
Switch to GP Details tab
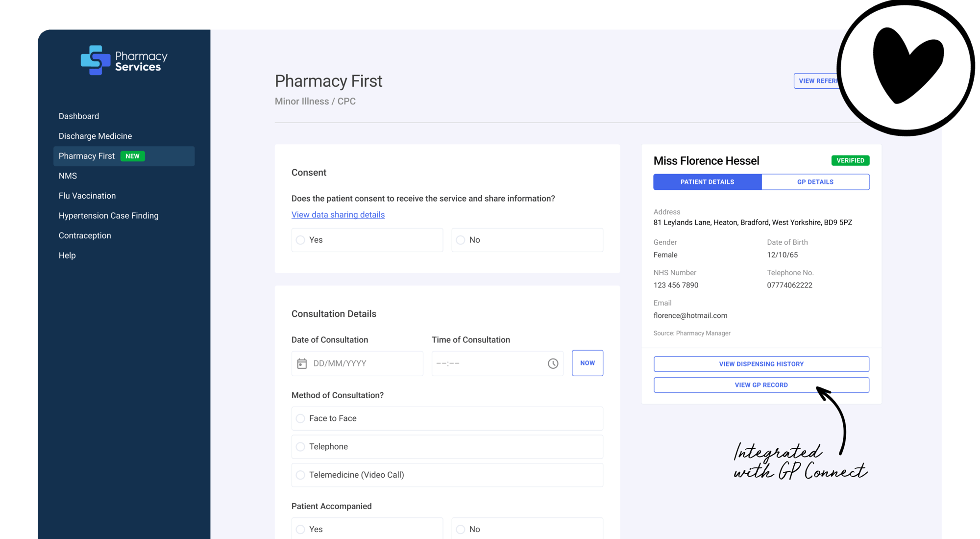click(x=815, y=182)
